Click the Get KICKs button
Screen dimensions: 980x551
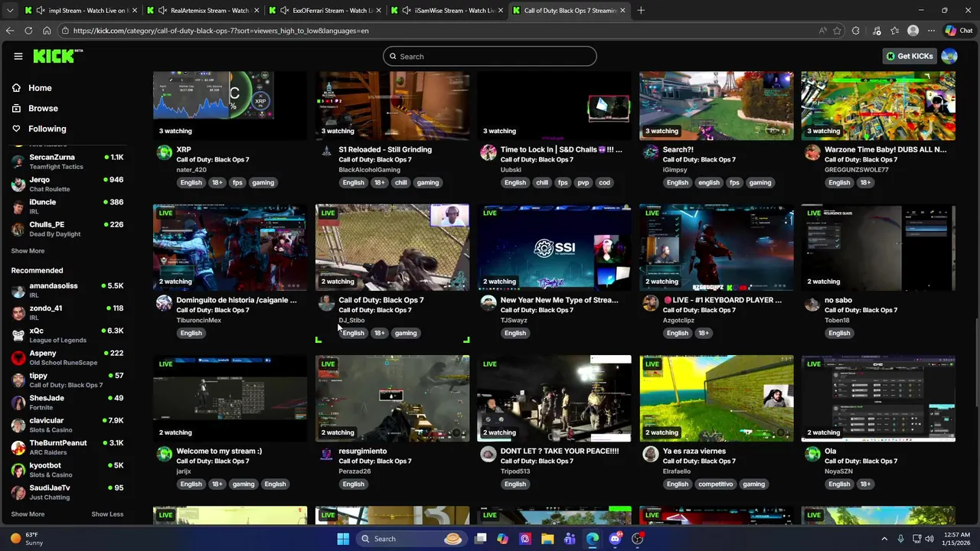[910, 56]
